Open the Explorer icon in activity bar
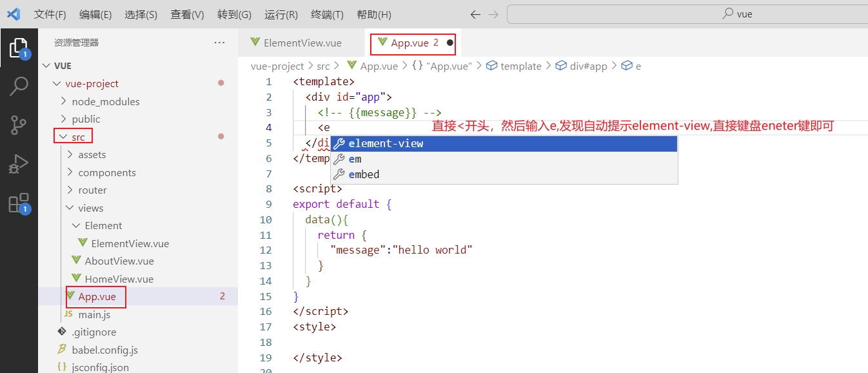The width and height of the screenshot is (868, 373). [x=19, y=48]
